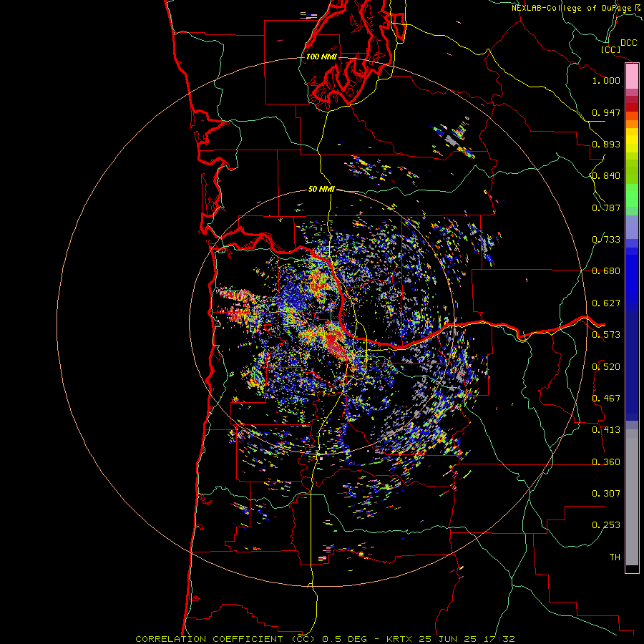Click the pink segment of the color bar
The height and width of the screenshot is (644, 644).
pos(632,77)
